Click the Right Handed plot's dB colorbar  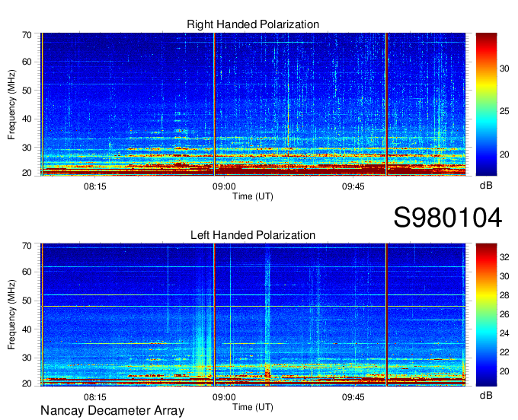click(x=486, y=104)
